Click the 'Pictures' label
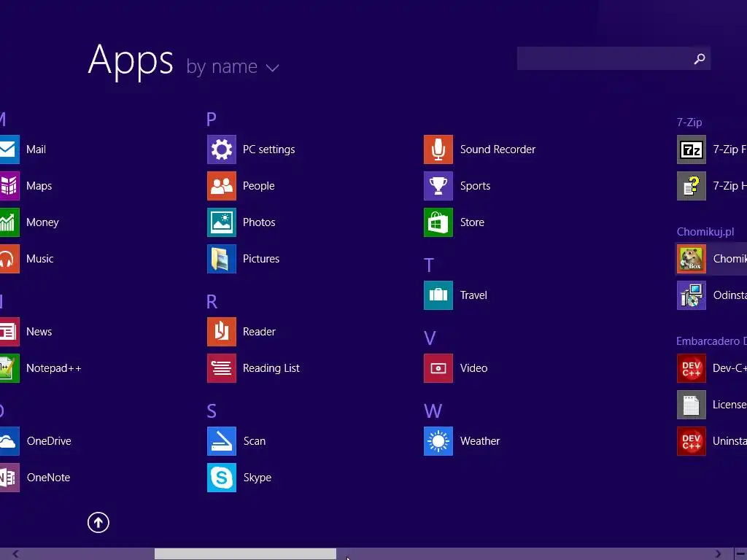 click(x=261, y=259)
